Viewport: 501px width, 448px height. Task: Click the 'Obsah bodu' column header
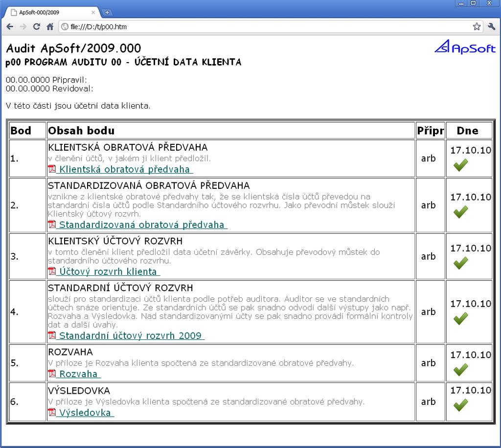click(231, 131)
